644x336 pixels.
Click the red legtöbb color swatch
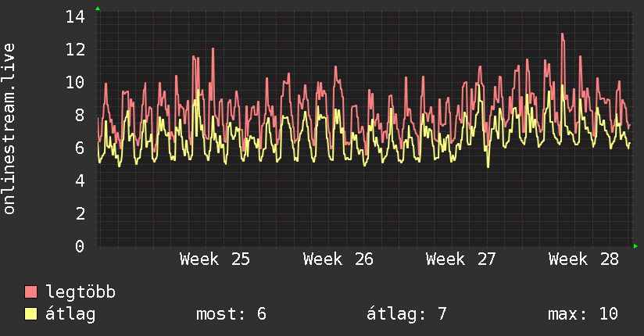coord(30,292)
